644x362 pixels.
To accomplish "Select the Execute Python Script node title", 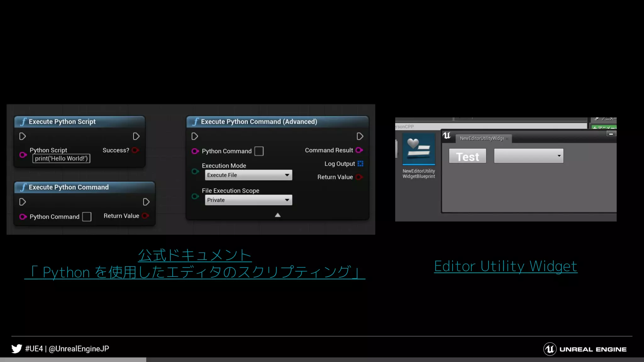I will coord(62,122).
